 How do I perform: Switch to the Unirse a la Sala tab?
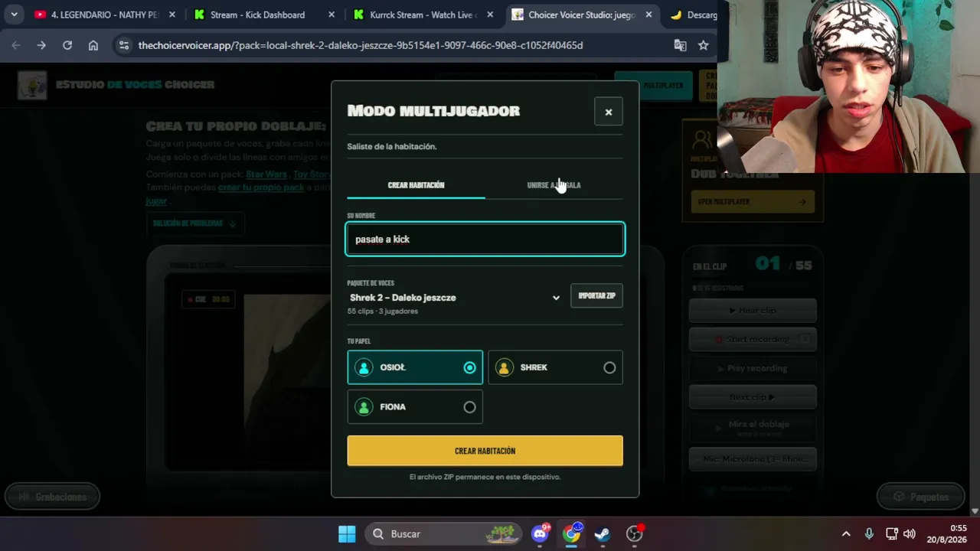[x=554, y=185]
